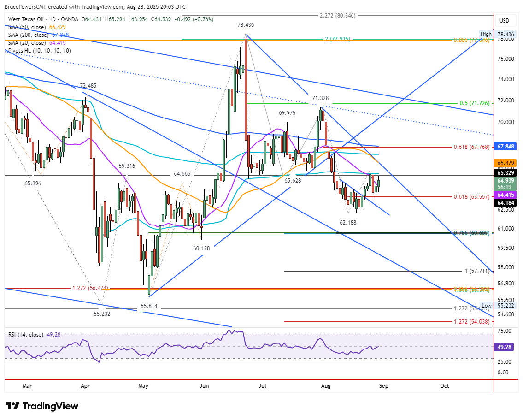Viewport: 523px width, 420px height.
Task: Click the 69.975 pivot label
Action: (287, 113)
